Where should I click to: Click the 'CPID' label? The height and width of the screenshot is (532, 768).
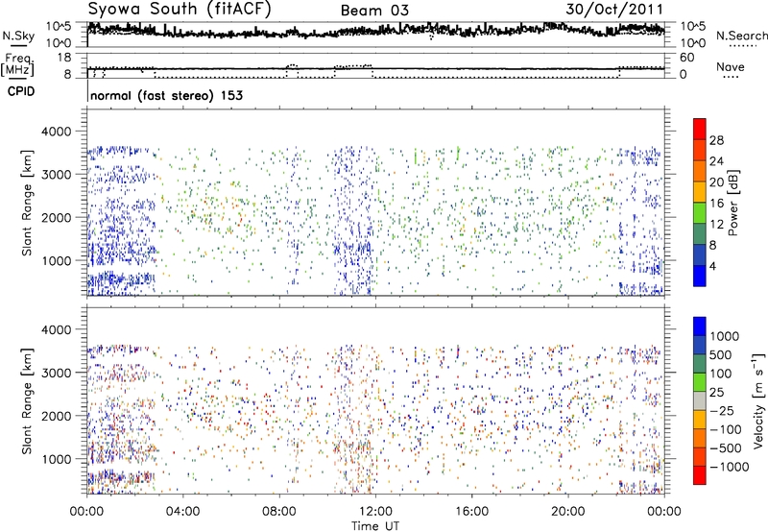pos(21,91)
